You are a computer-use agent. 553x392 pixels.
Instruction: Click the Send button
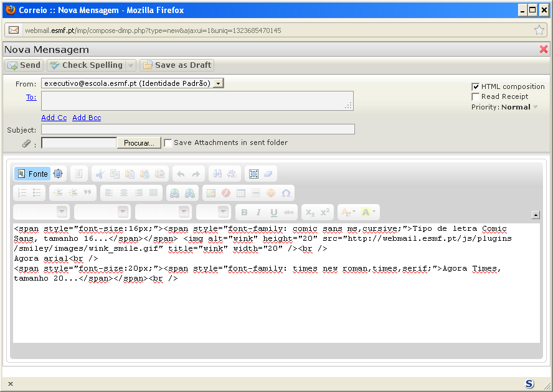pyautogui.click(x=24, y=65)
